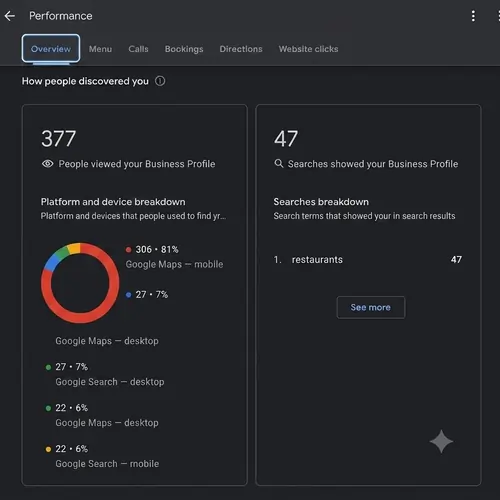Image resolution: width=500 pixels, height=500 pixels.
Task: Click Searches showed your Business Profile text
Action: click(x=373, y=164)
